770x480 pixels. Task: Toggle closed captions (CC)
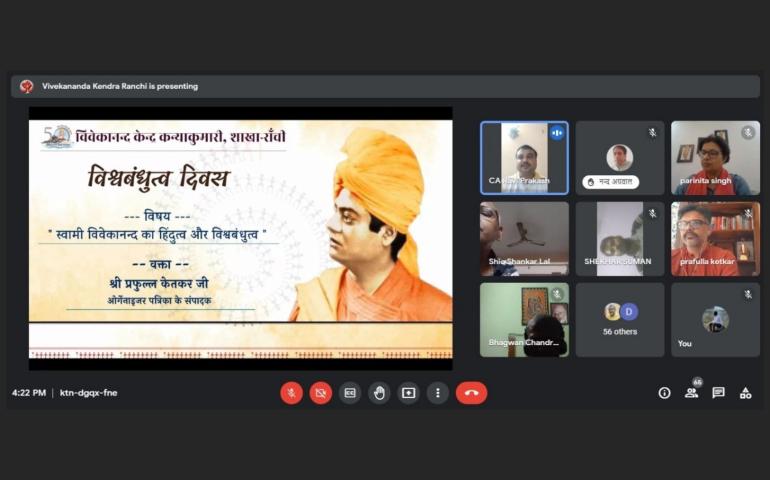point(350,393)
